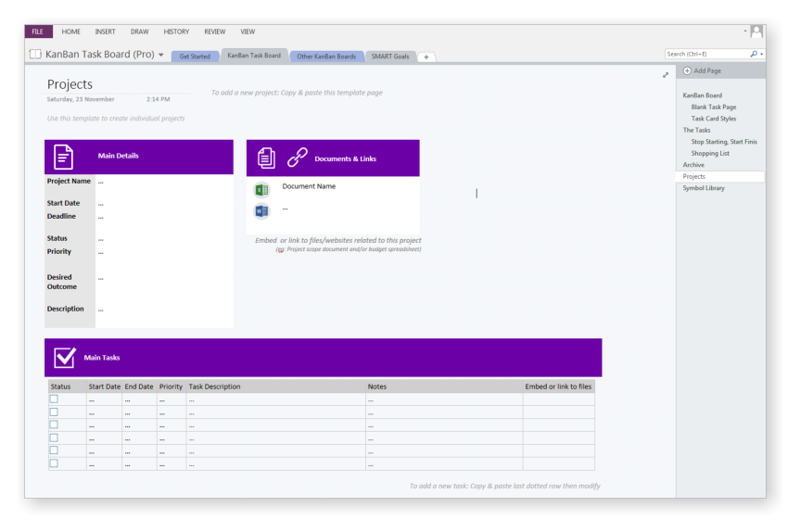The width and height of the screenshot is (800, 532).
Task: Check the third task row checkbox
Action: [x=54, y=424]
